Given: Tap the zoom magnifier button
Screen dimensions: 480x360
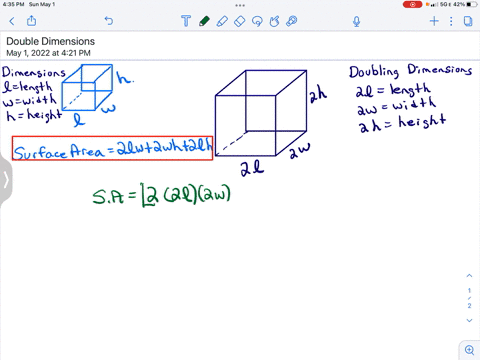Looking at the screenshot, I should [469, 350].
